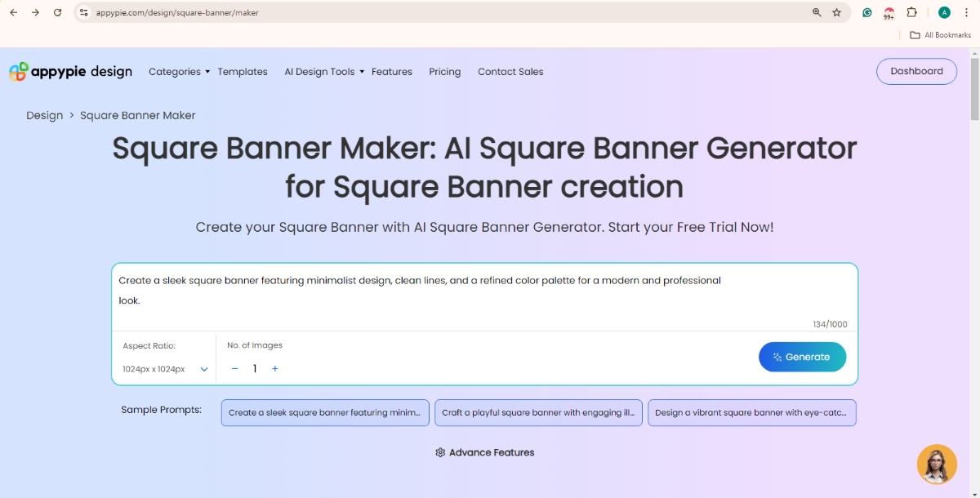The image size is (980, 498).
Task: Reload the page with the refresh icon
Action: point(56,12)
